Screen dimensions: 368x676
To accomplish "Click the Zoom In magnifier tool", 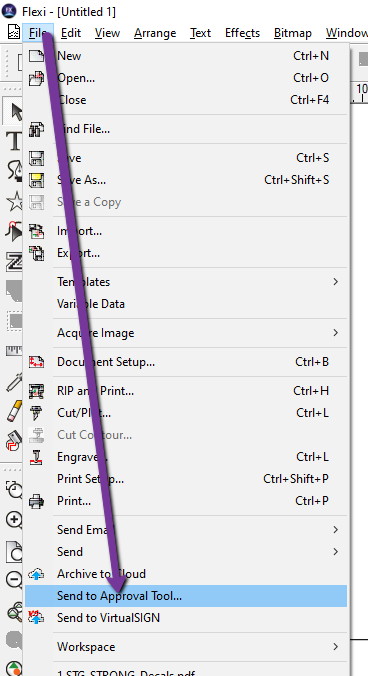I will (x=15, y=521).
